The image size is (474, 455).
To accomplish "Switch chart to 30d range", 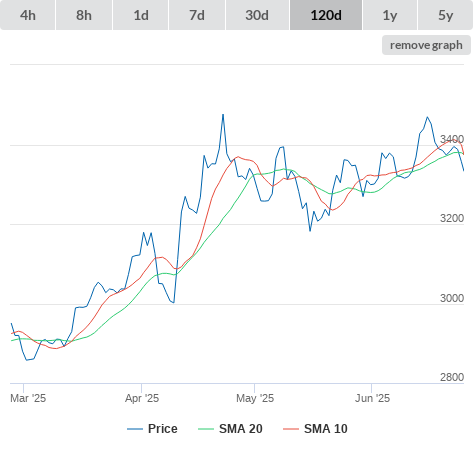I will tap(257, 15).
